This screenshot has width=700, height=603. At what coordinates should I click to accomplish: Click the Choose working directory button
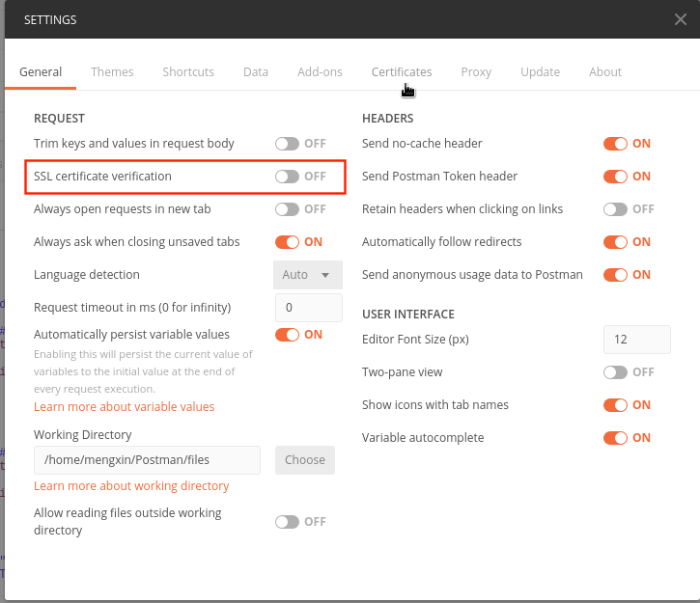pos(305,460)
